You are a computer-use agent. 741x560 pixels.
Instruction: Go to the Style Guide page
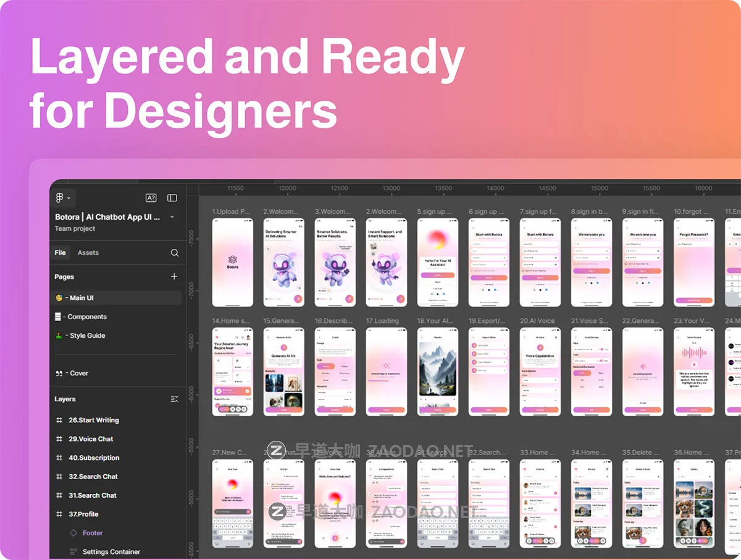86,336
